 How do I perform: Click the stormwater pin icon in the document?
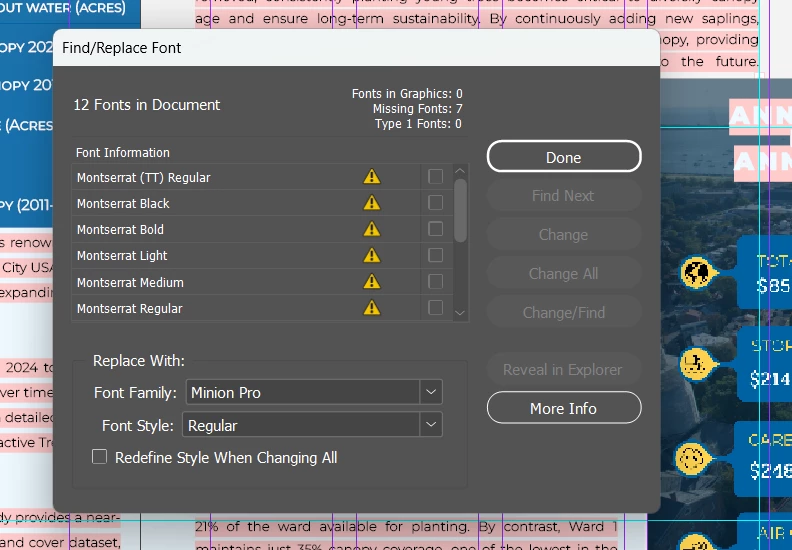pyautogui.click(x=698, y=363)
